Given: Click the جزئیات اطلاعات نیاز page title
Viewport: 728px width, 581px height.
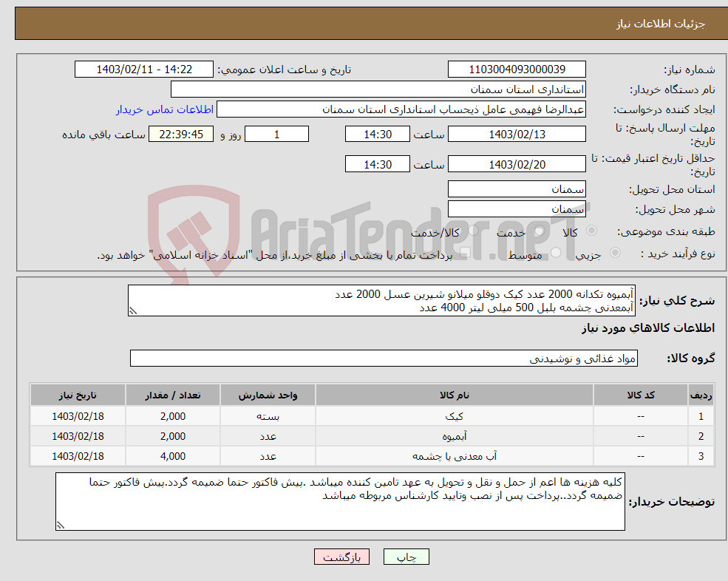Looking at the screenshot, I should [660, 23].
